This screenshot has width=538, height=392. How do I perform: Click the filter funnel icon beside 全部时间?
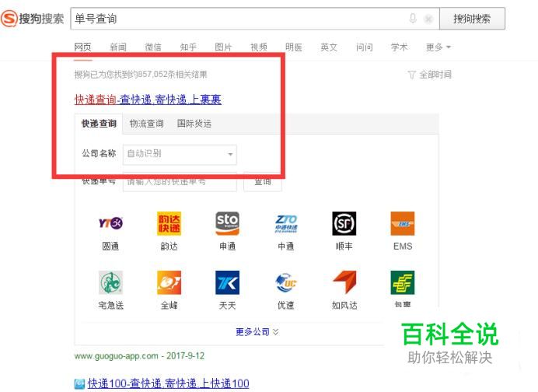[412, 75]
